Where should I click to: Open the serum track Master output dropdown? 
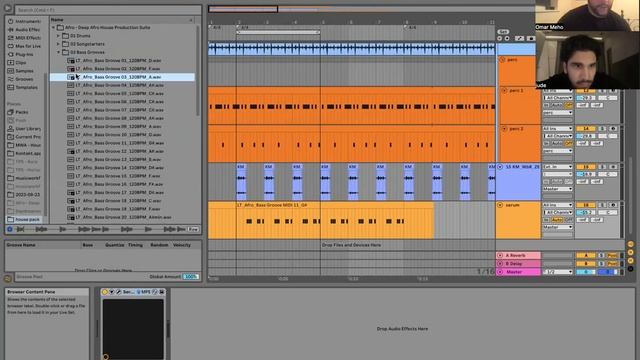point(558,227)
